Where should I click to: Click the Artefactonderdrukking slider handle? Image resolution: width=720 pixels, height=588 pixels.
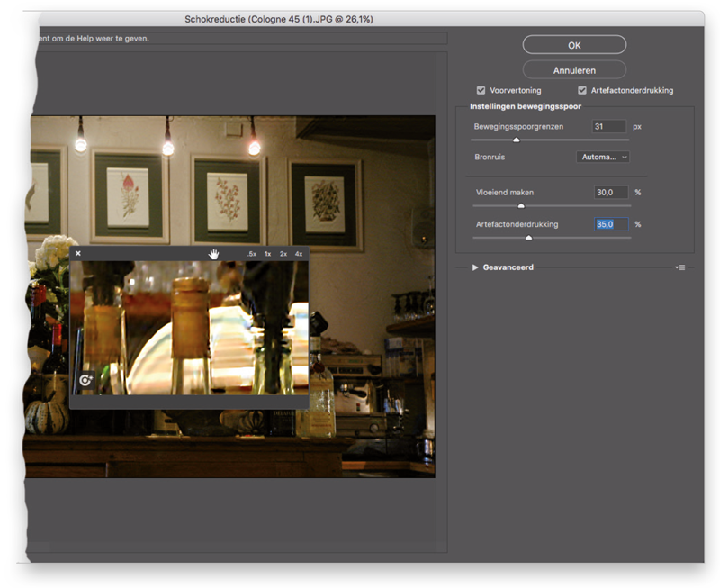528,238
